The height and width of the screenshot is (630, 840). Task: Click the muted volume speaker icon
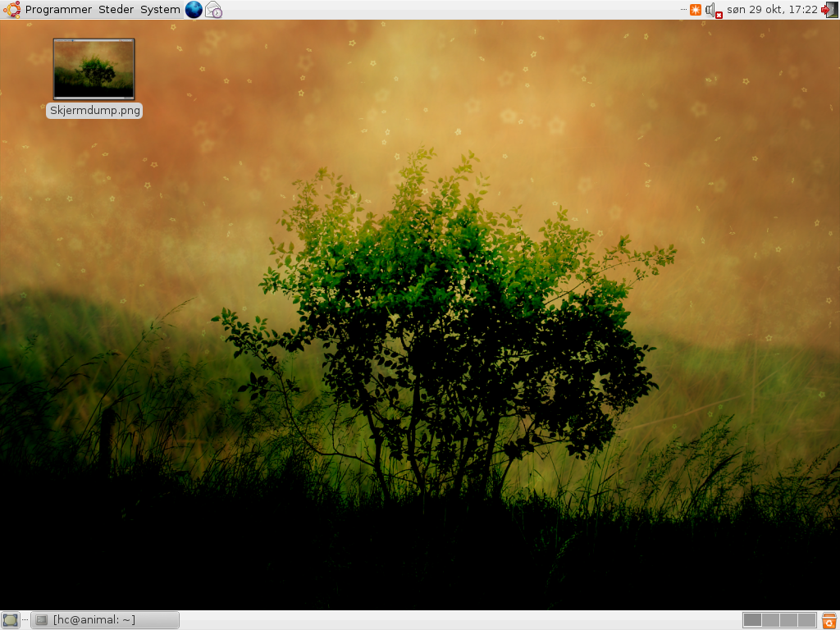(x=714, y=10)
